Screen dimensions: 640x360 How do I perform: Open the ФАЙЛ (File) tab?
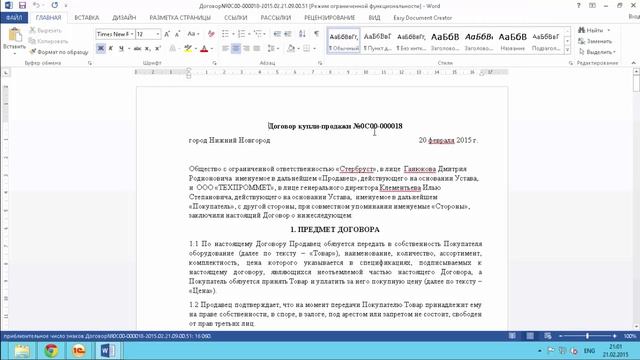point(14,18)
